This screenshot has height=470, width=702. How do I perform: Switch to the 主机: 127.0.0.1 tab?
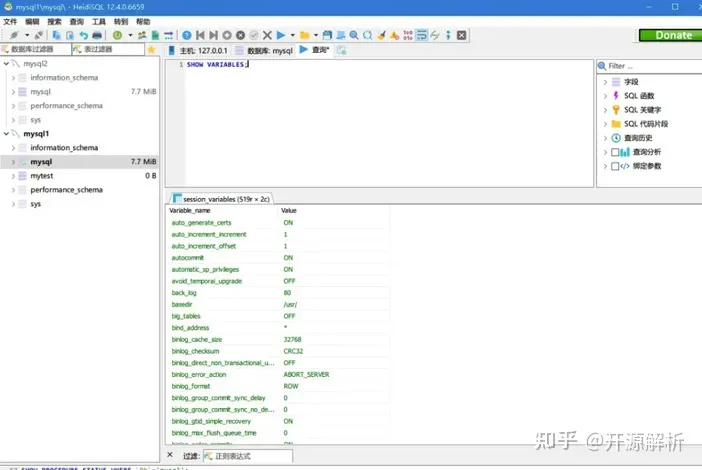click(198, 50)
